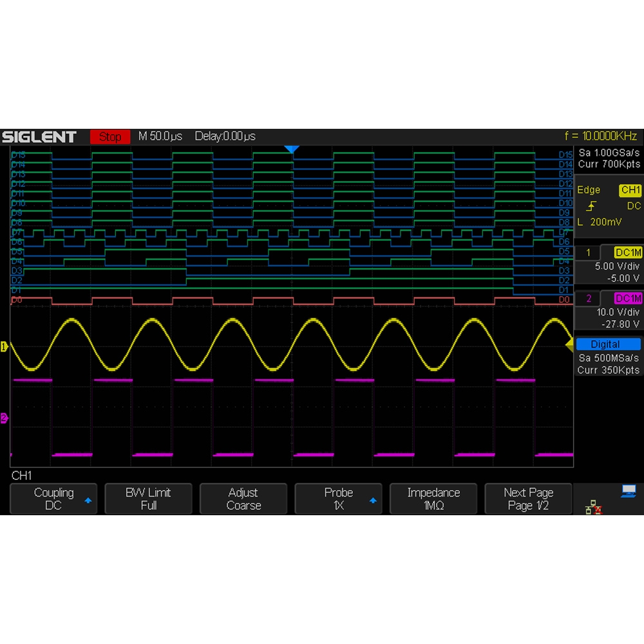Click the trigger position marker triangle
This screenshot has width=644, height=644.
[292, 150]
